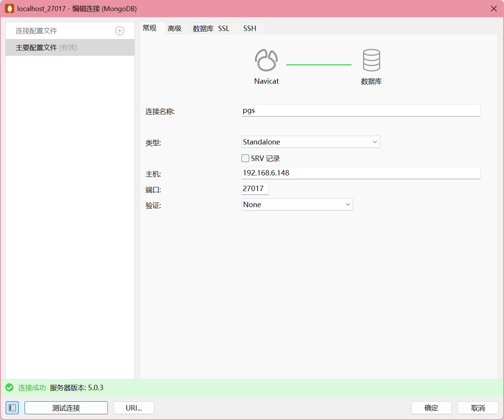Click the 主机: label
The width and height of the screenshot is (504, 420).
pos(153,174)
